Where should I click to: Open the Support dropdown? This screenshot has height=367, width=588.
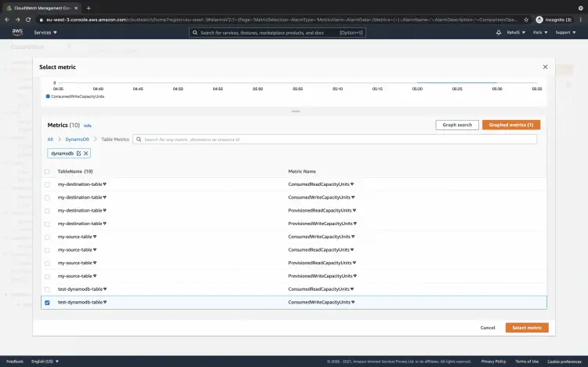pos(565,33)
